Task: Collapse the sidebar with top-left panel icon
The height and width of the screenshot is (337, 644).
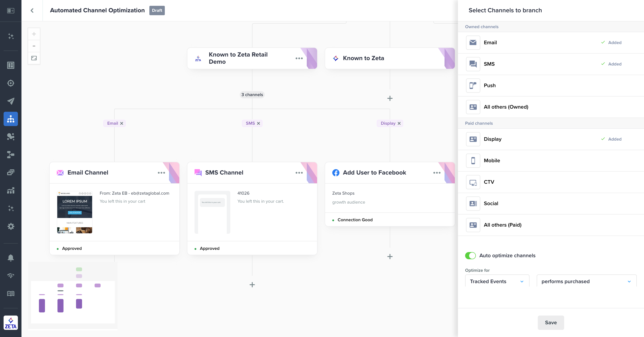Action: pyautogui.click(x=11, y=11)
